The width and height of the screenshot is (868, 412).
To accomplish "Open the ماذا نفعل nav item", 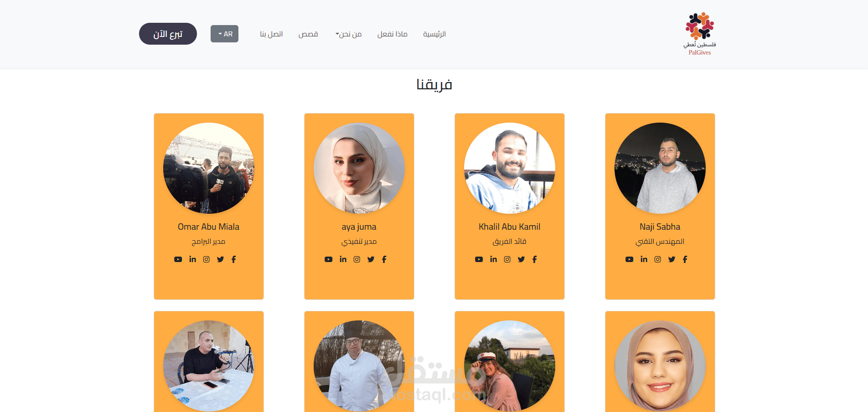I will click(x=393, y=34).
